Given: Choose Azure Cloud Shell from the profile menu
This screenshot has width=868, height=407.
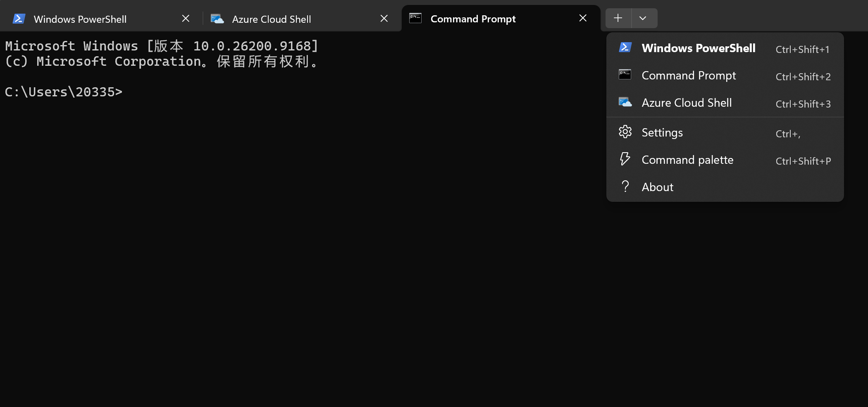Looking at the screenshot, I should pyautogui.click(x=725, y=103).
